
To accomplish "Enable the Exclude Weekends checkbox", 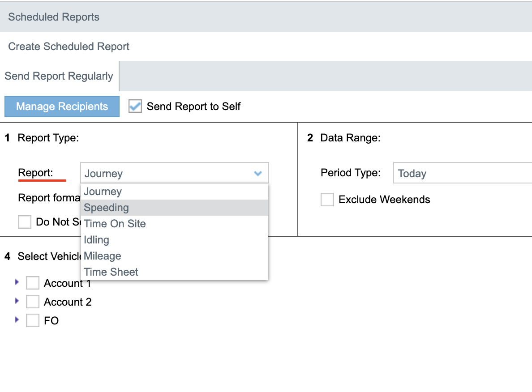I will point(327,200).
